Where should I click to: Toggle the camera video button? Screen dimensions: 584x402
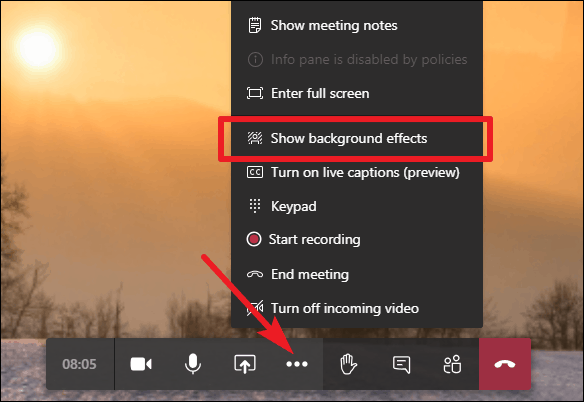(x=141, y=364)
